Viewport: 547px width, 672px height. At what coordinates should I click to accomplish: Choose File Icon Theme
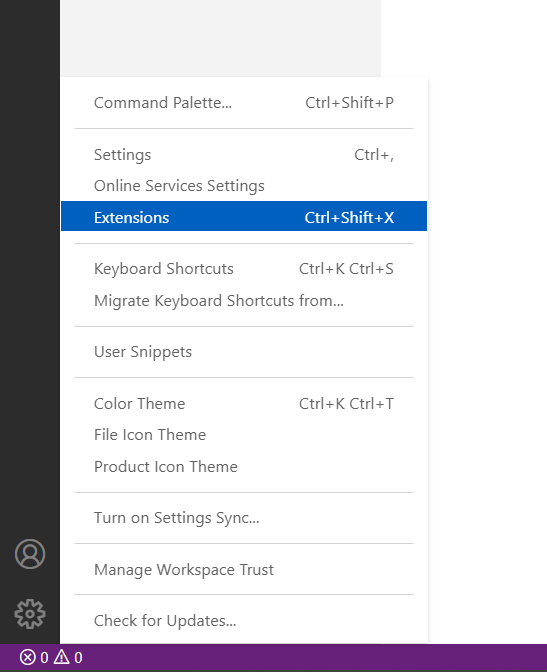(244, 435)
